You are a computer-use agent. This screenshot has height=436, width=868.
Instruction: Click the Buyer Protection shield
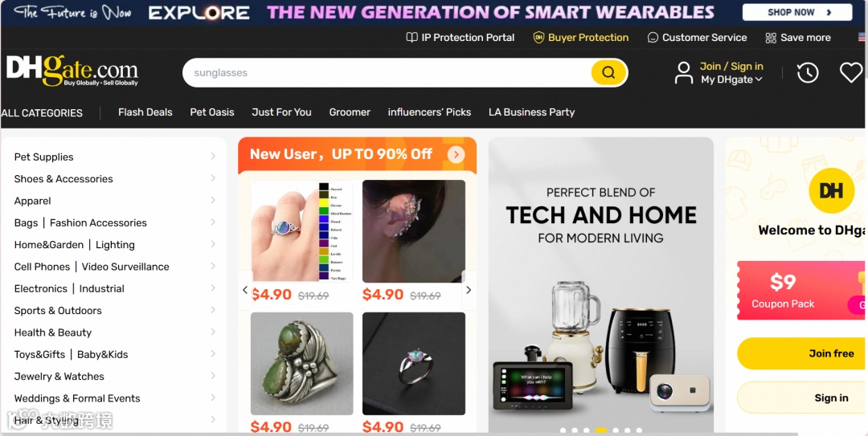538,38
